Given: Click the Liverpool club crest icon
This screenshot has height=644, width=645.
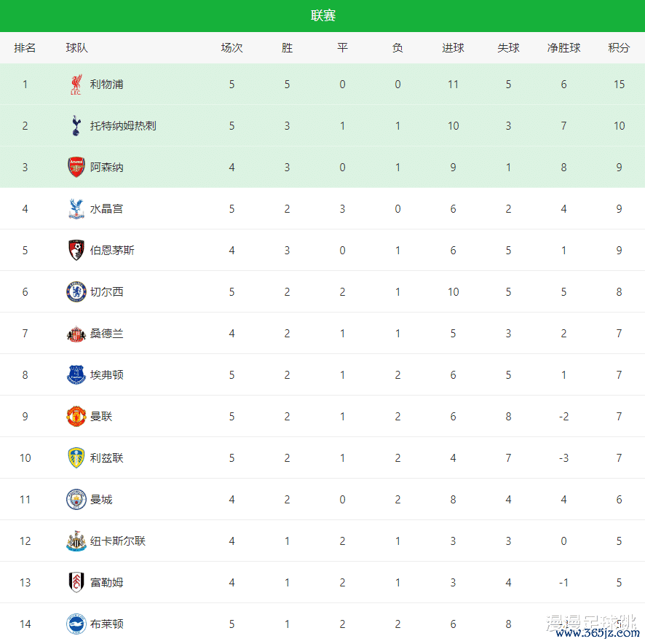Looking at the screenshot, I should 76,85.
